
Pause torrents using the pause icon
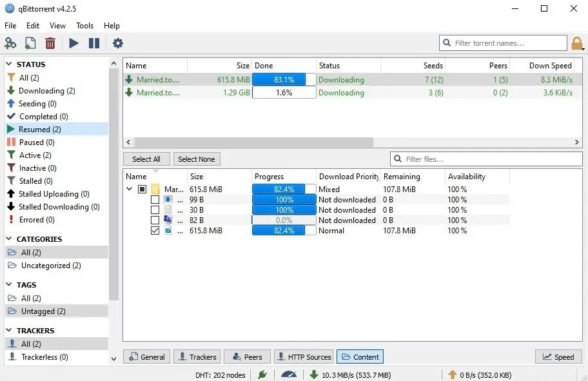coord(92,43)
